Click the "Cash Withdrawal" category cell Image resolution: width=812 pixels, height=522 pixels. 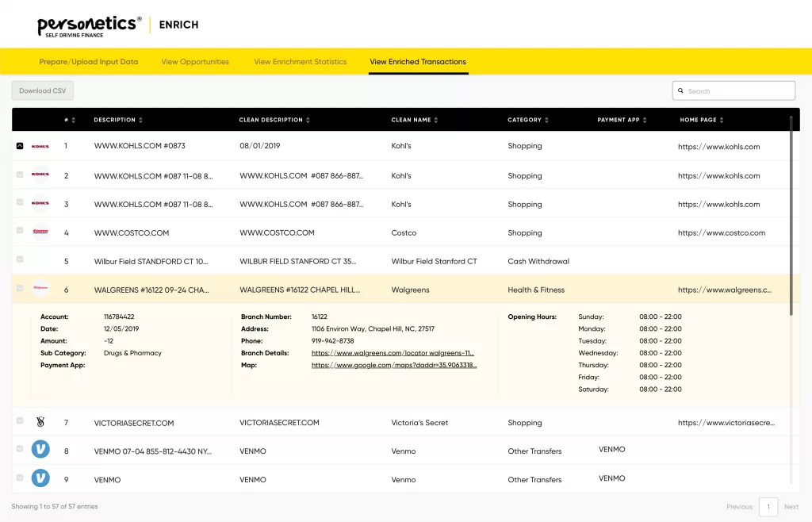(538, 262)
